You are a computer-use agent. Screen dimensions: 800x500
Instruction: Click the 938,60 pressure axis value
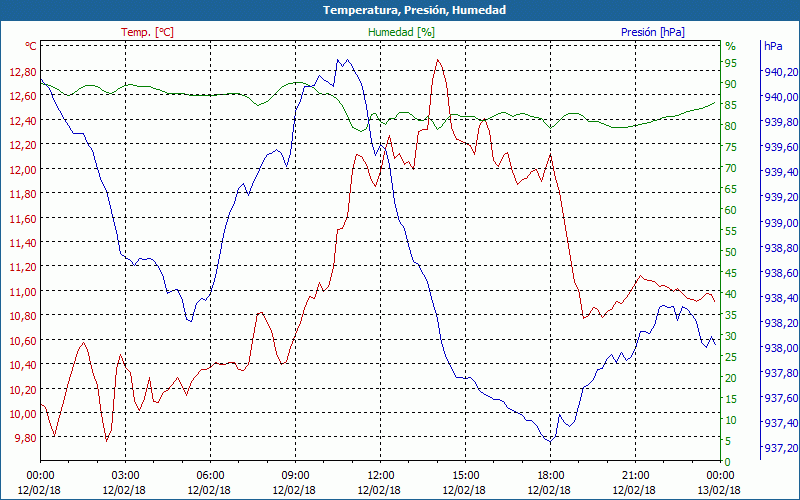(x=781, y=273)
